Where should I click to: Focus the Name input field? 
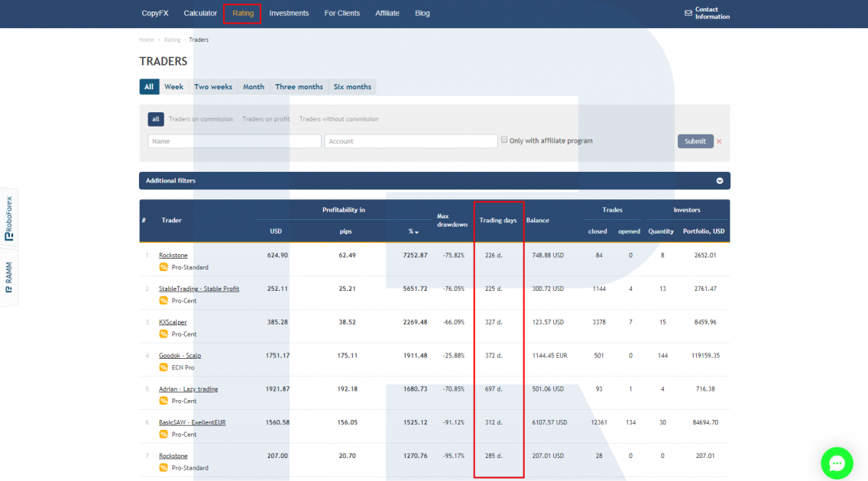tap(234, 141)
